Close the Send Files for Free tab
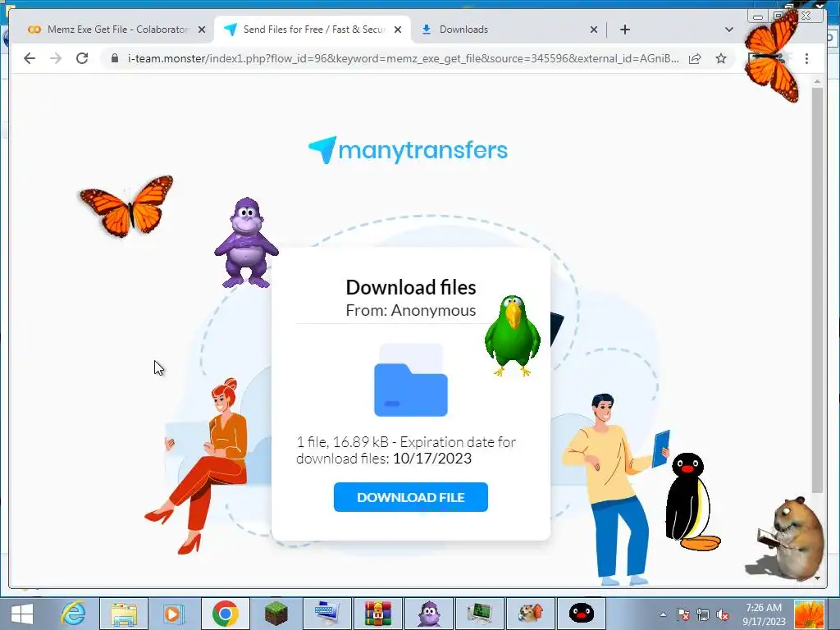This screenshot has height=630, width=840. pos(398,30)
